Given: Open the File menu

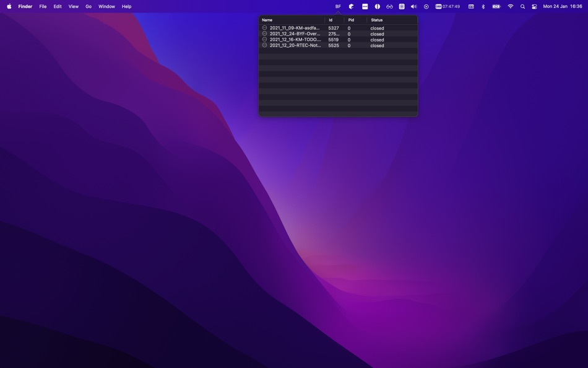Looking at the screenshot, I should 43,6.
